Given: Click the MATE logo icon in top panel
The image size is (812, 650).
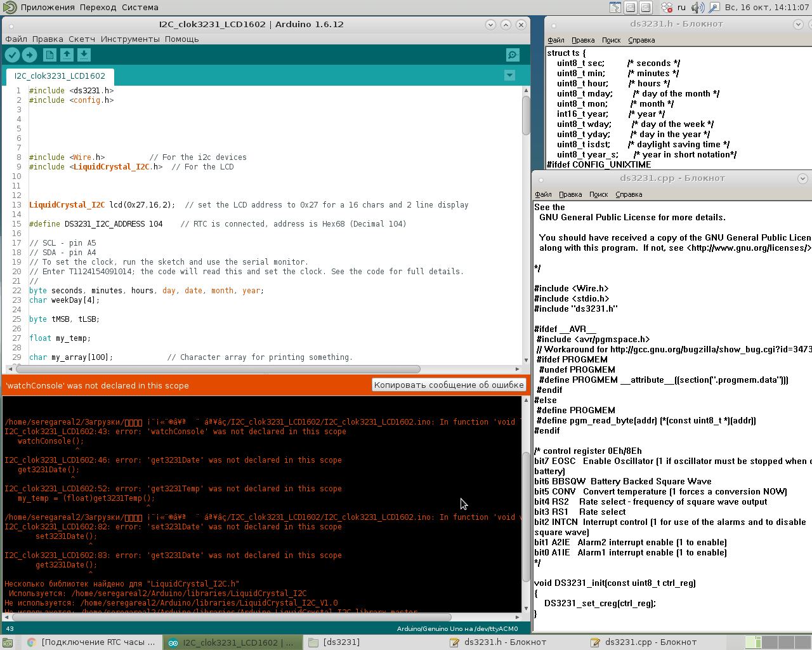Looking at the screenshot, I should point(10,8).
